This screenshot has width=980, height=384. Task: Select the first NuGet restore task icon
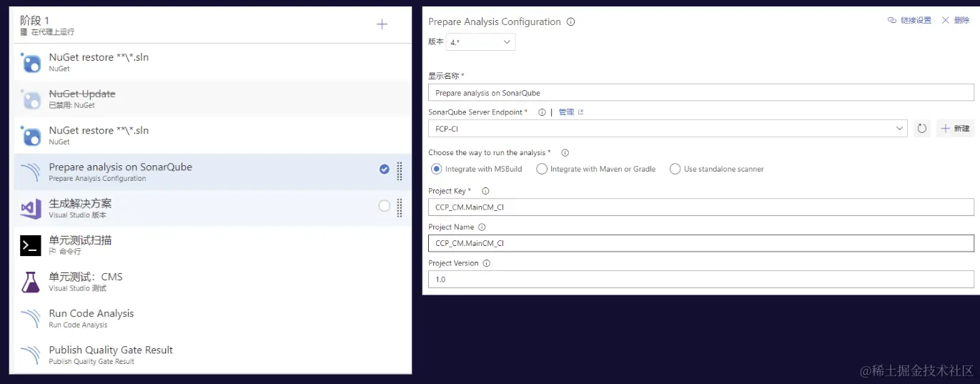click(x=31, y=63)
